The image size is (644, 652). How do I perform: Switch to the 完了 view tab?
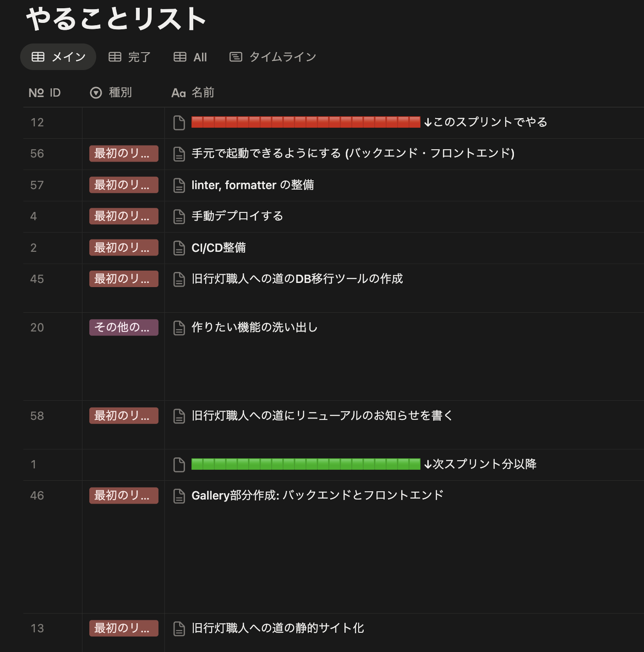[x=130, y=57]
